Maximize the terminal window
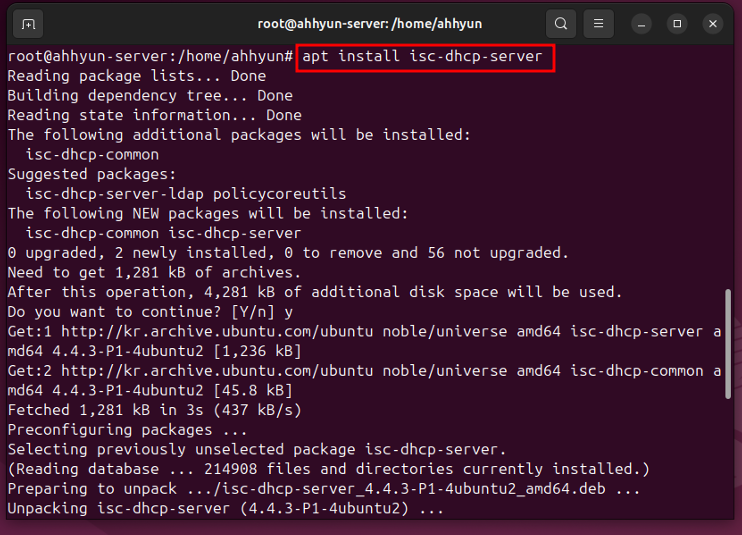 tap(677, 24)
